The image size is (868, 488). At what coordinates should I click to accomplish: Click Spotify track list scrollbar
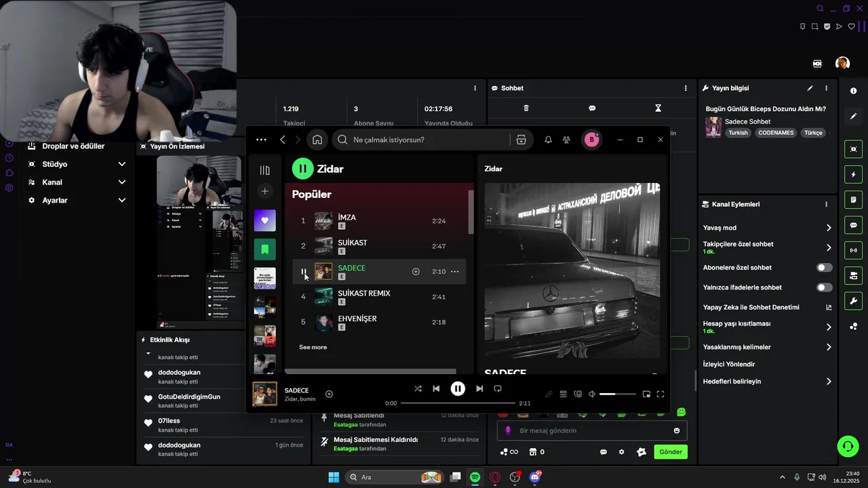(x=471, y=212)
